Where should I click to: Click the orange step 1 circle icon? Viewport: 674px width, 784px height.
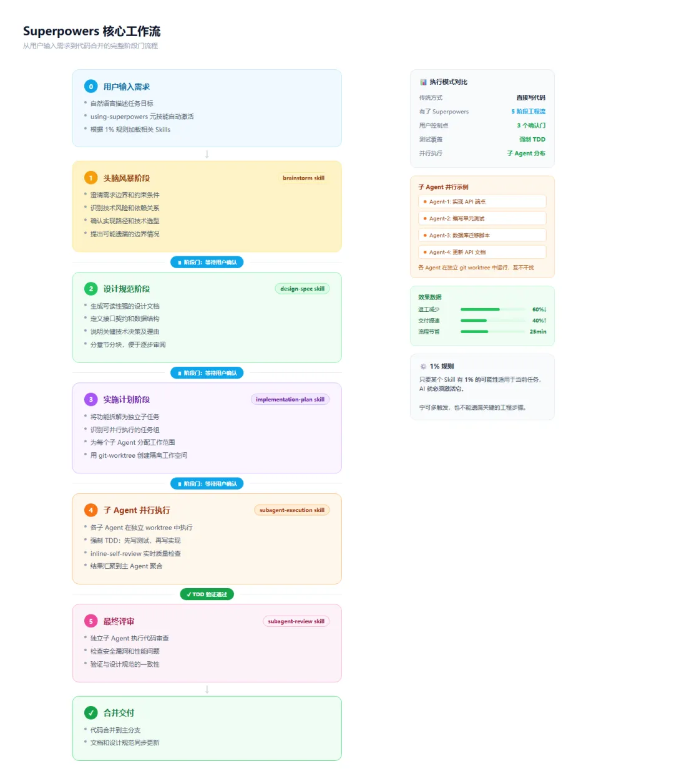(91, 178)
